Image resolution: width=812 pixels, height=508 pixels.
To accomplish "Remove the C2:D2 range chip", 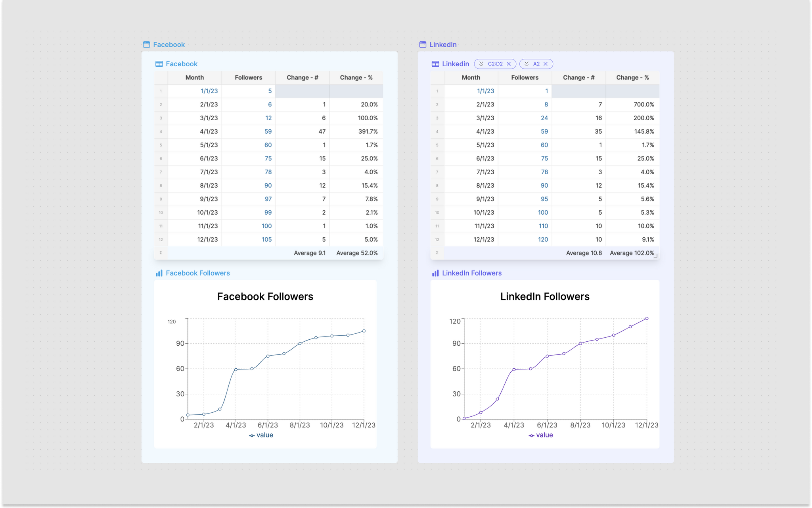I will tap(509, 64).
